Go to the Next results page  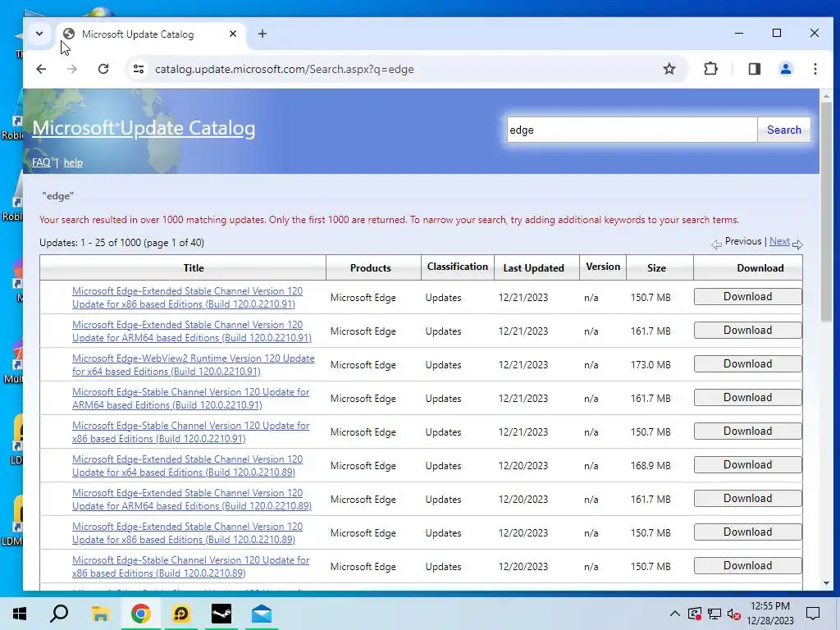coord(779,241)
